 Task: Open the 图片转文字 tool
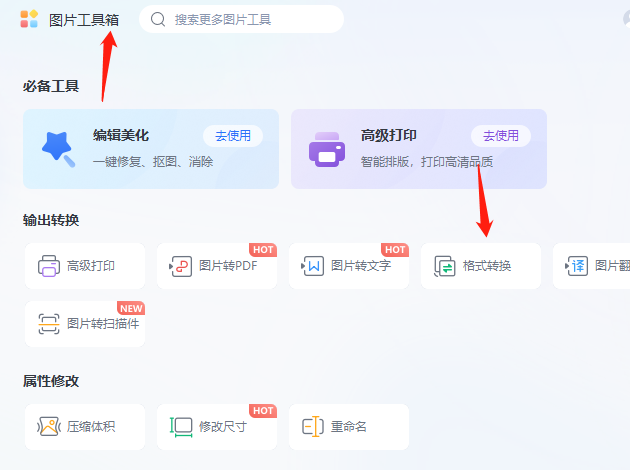pos(349,266)
